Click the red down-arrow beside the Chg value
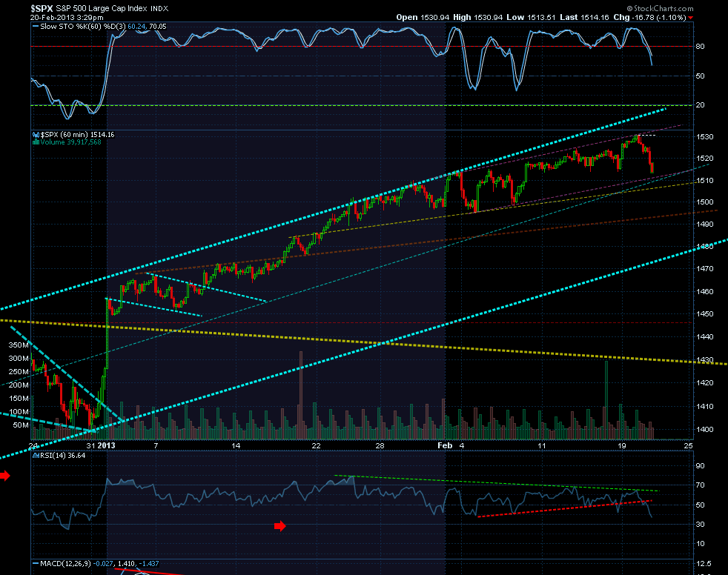The width and height of the screenshot is (728, 575). [x=691, y=18]
